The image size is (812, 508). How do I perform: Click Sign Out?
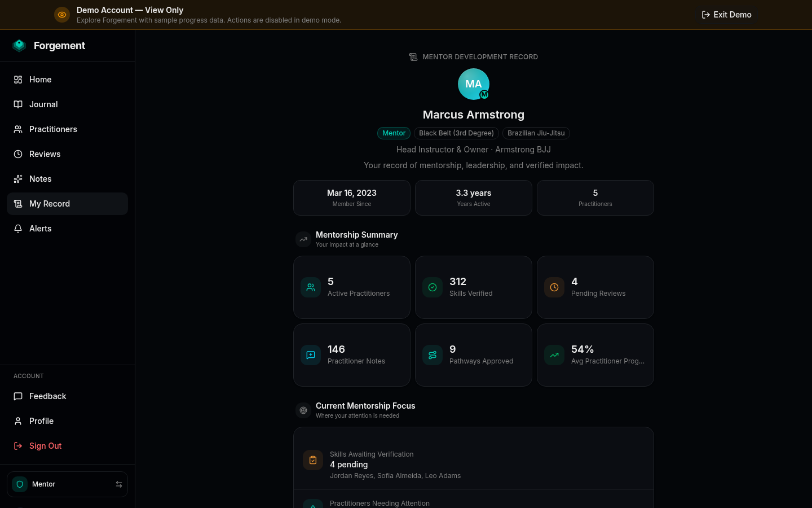tap(67, 446)
